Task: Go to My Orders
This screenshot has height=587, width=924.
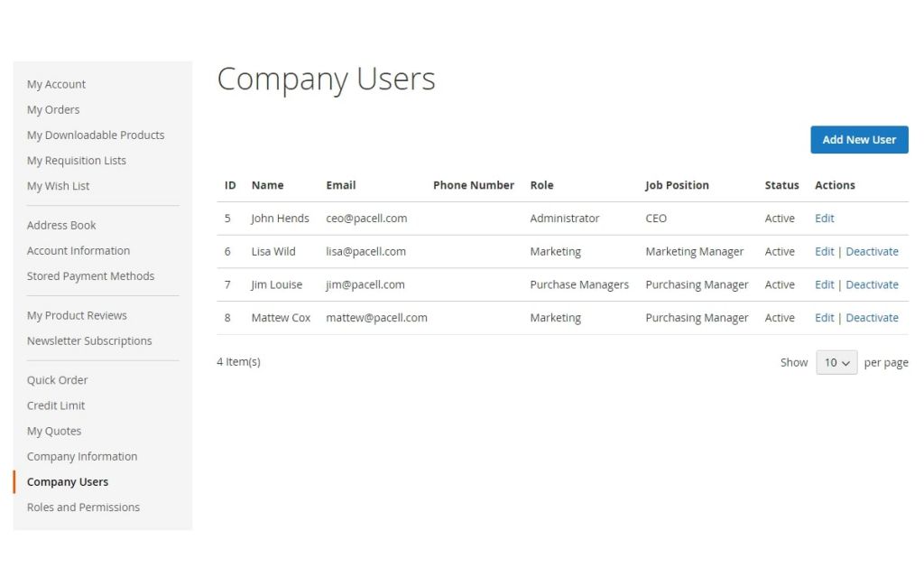Action: (x=53, y=110)
